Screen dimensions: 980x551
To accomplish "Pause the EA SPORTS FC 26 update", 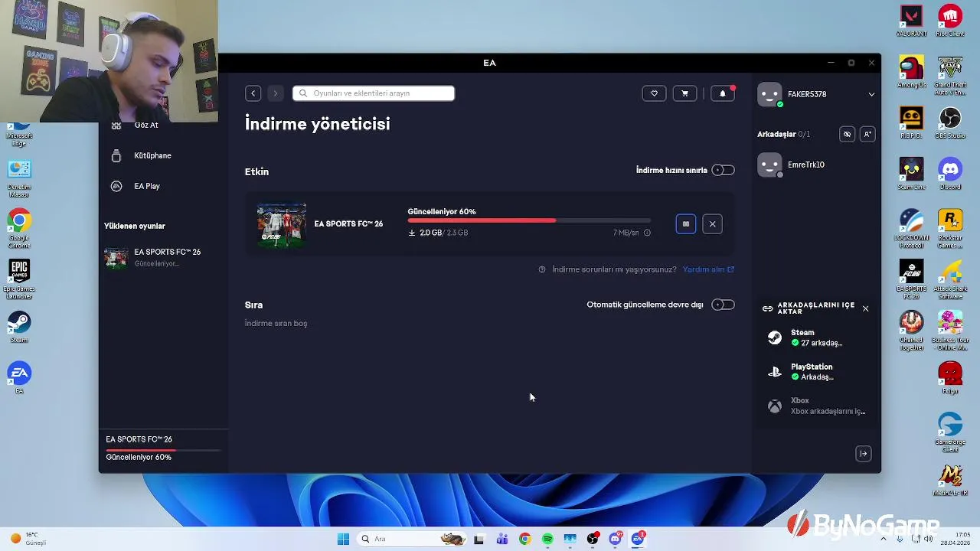I will (x=686, y=224).
